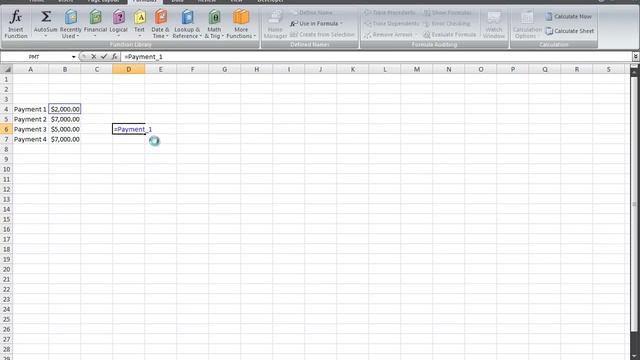
Task: Select row 6 header
Action: point(6,129)
